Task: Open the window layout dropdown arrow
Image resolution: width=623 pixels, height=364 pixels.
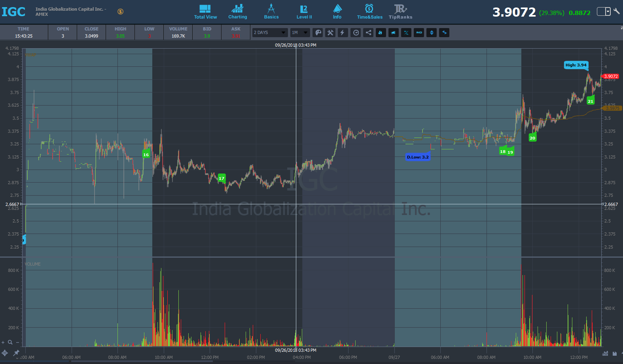Action: [x=608, y=11]
